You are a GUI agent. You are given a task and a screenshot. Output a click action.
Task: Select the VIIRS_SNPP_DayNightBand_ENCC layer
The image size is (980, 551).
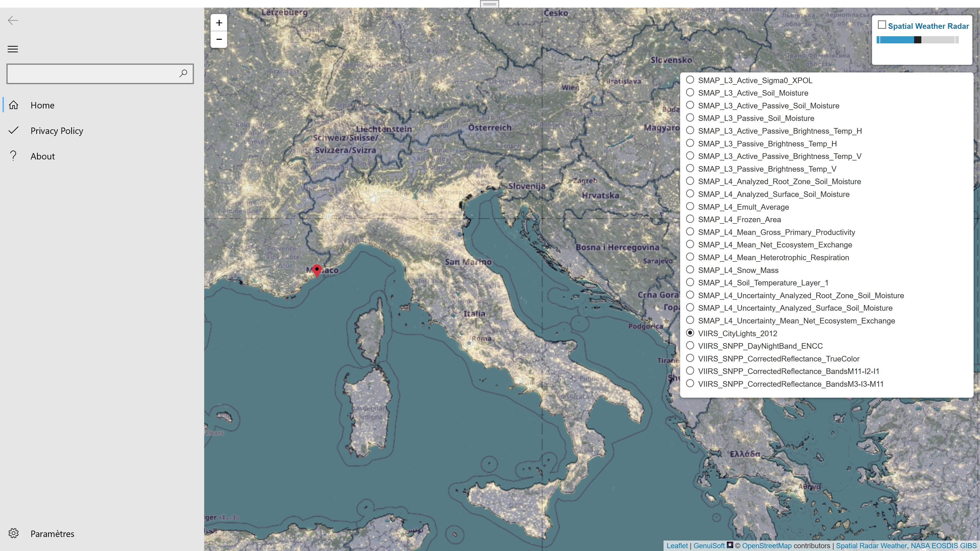click(690, 346)
